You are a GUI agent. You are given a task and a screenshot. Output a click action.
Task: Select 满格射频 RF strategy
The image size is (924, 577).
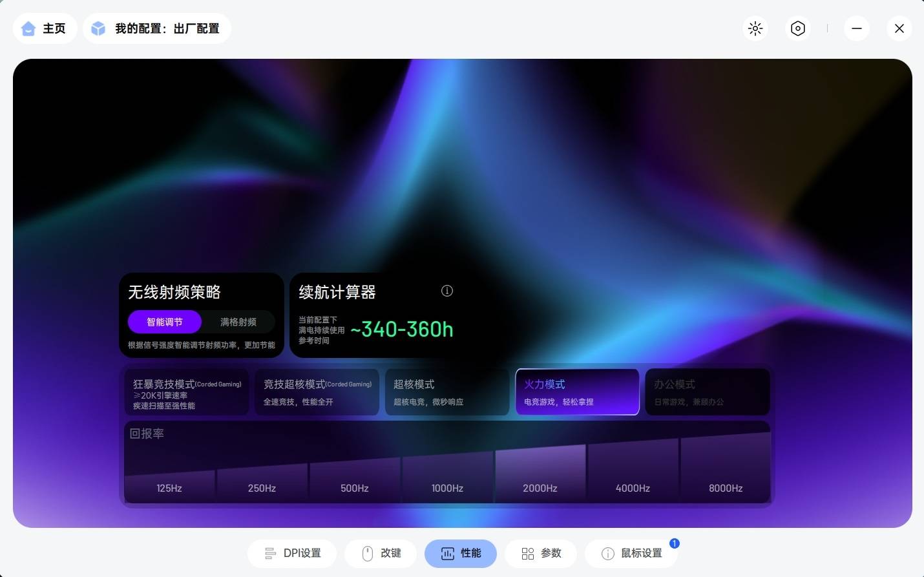(x=238, y=322)
